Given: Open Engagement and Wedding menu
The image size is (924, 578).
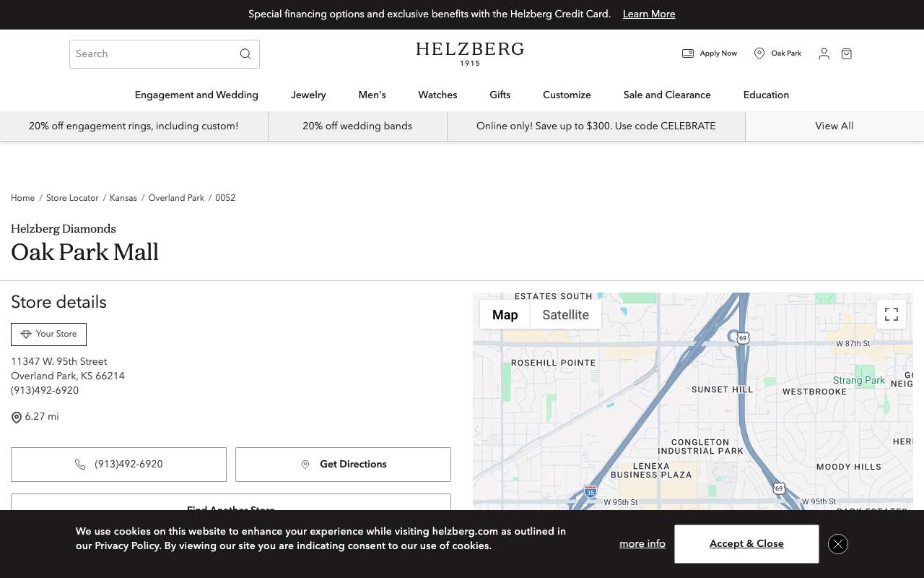Looking at the screenshot, I should (196, 95).
